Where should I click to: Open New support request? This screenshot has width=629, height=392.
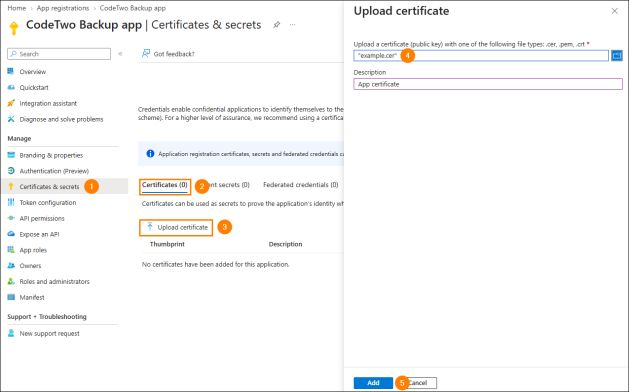point(49,333)
